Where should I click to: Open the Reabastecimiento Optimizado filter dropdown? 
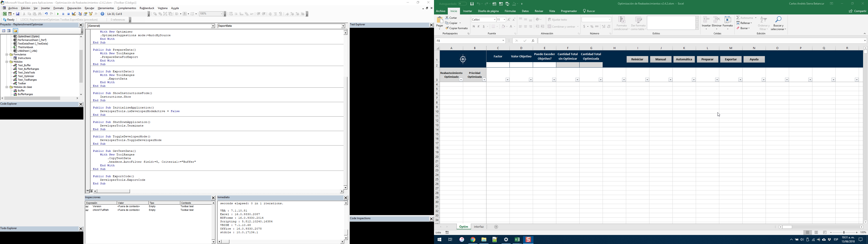461,80
